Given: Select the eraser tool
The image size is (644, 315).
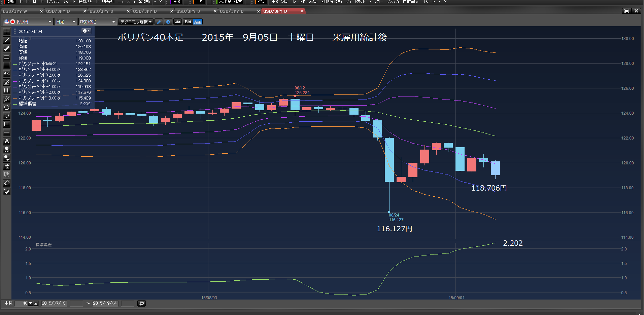Looking at the screenshot, I should [6, 183].
